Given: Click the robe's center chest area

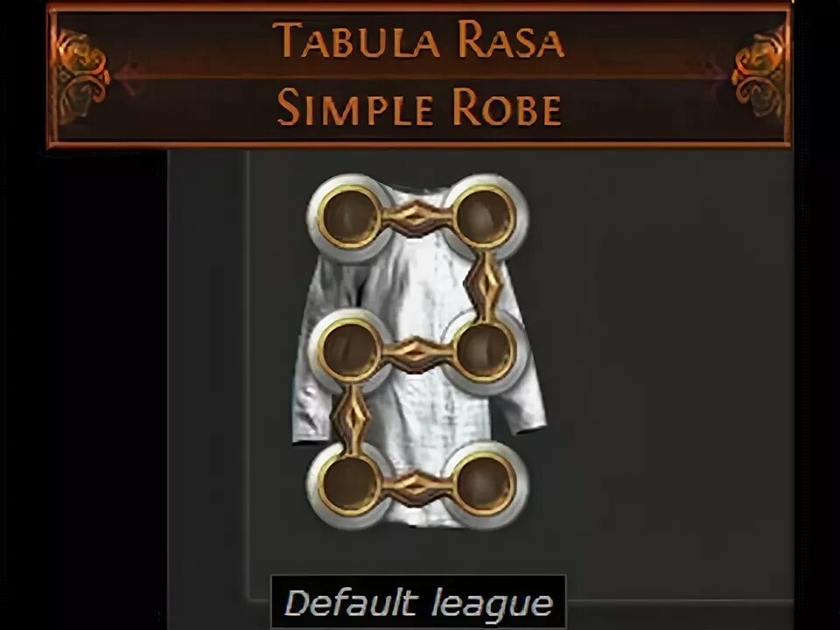Looking at the screenshot, I should tap(418, 283).
